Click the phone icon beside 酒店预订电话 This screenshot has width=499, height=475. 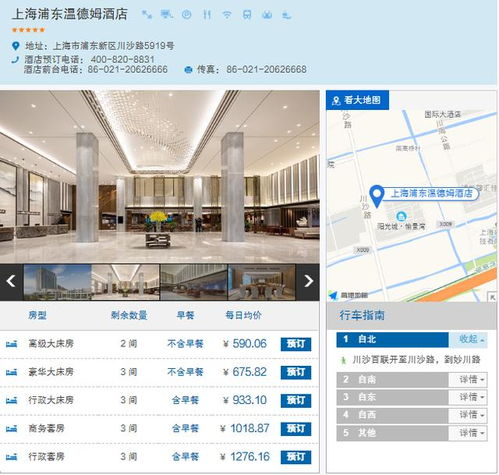tap(15, 60)
